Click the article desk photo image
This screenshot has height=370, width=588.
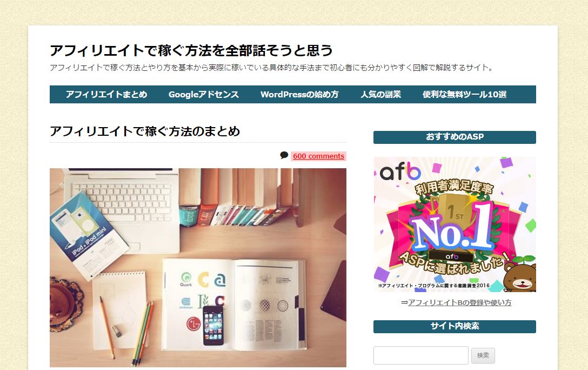pyautogui.click(x=198, y=268)
